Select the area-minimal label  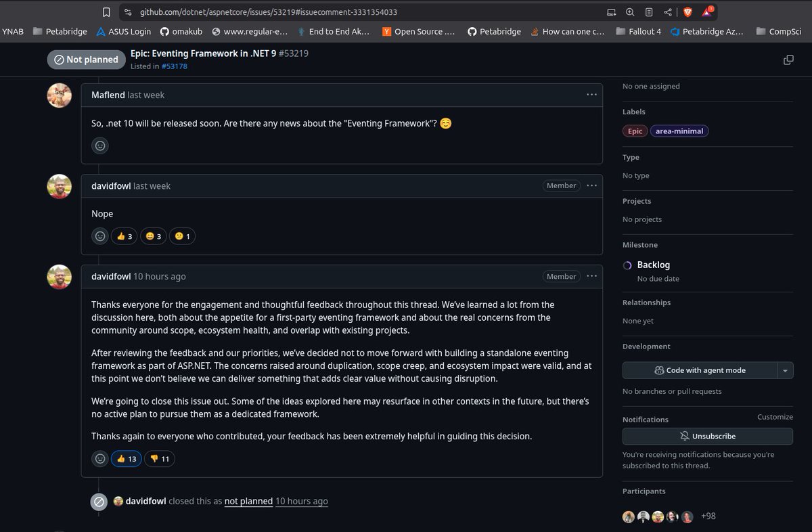(x=679, y=131)
